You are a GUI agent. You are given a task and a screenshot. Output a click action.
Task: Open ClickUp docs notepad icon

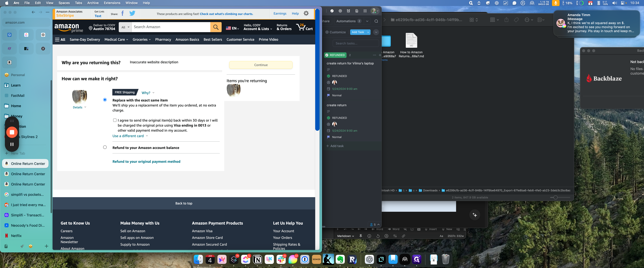(357, 11)
